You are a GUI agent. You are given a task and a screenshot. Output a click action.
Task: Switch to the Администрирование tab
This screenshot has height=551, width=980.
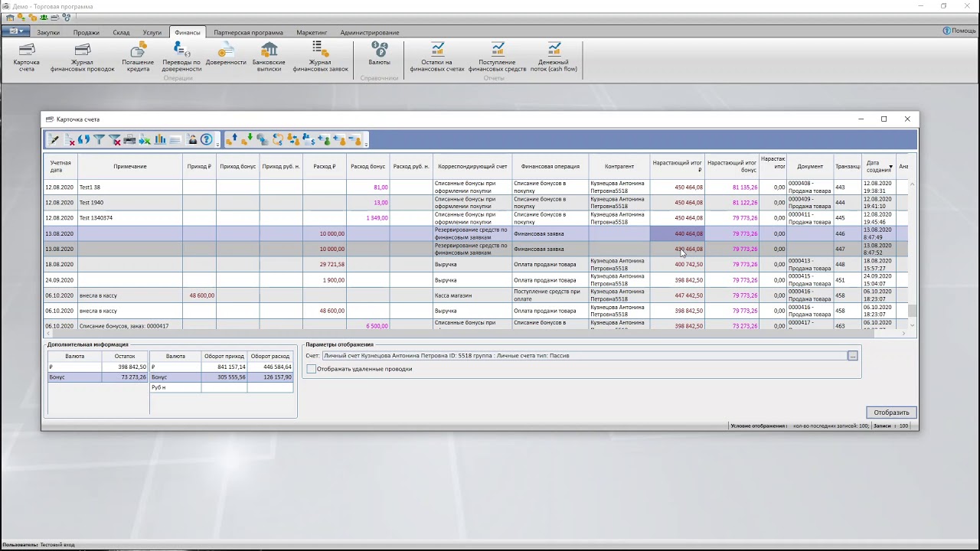[370, 33]
